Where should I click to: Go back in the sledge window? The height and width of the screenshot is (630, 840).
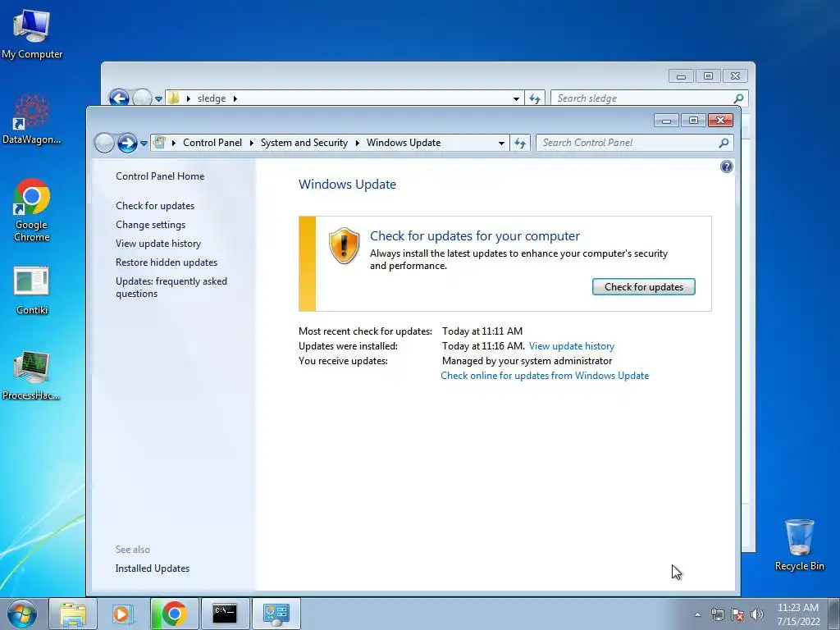pos(119,98)
